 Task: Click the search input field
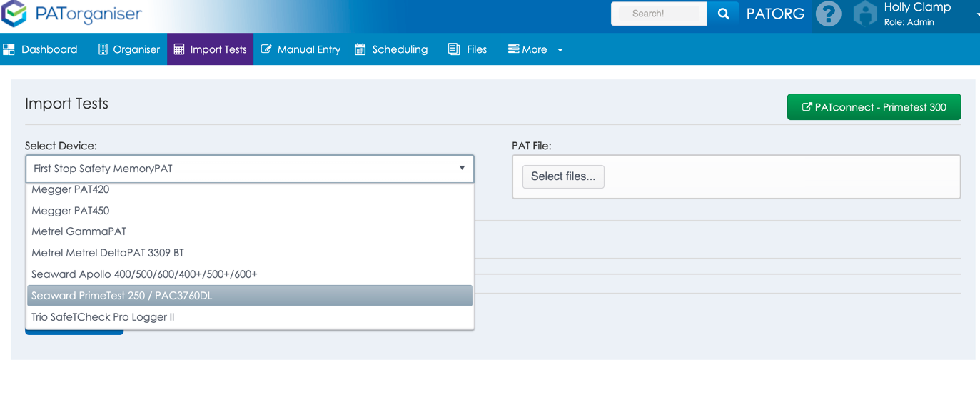coord(659,14)
